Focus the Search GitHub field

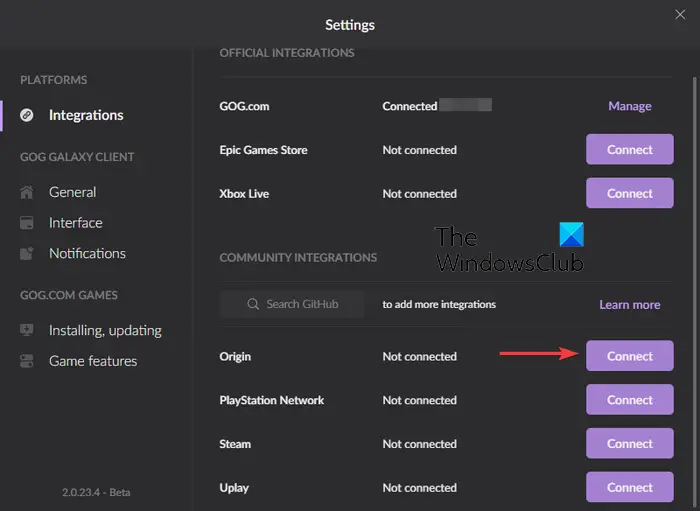point(292,304)
